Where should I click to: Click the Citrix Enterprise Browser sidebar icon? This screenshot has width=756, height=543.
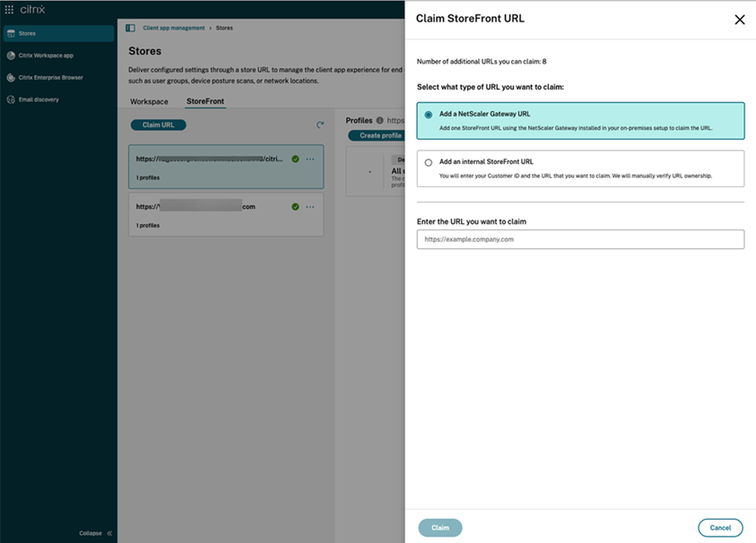[11, 78]
